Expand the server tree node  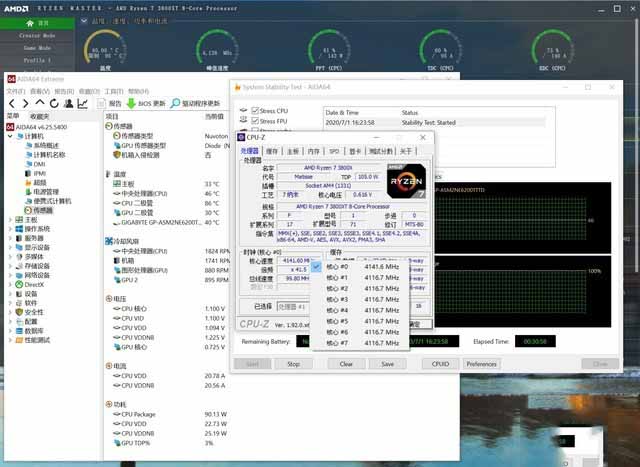click(10, 238)
